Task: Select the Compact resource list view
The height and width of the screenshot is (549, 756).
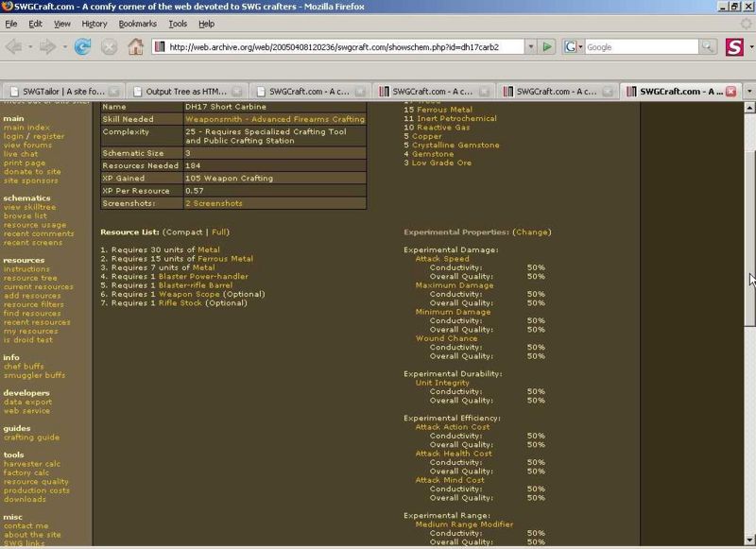Action: tap(183, 232)
